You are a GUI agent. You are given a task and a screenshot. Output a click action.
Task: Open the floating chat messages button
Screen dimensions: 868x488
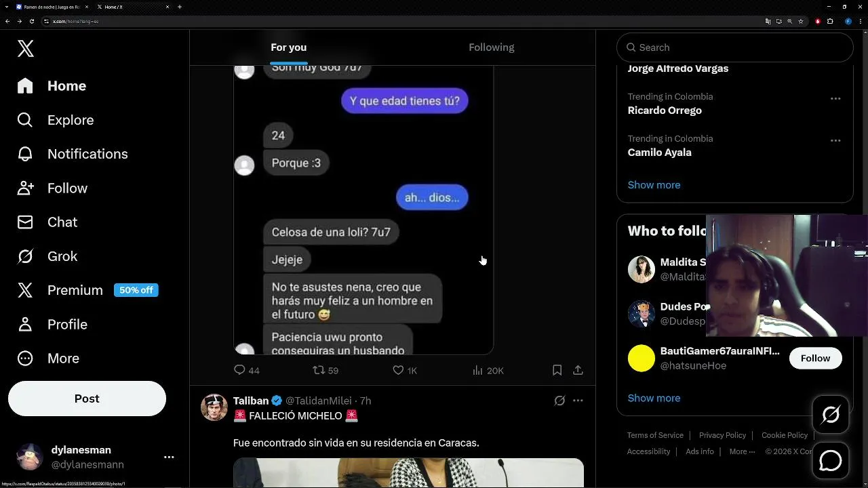click(831, 461)
